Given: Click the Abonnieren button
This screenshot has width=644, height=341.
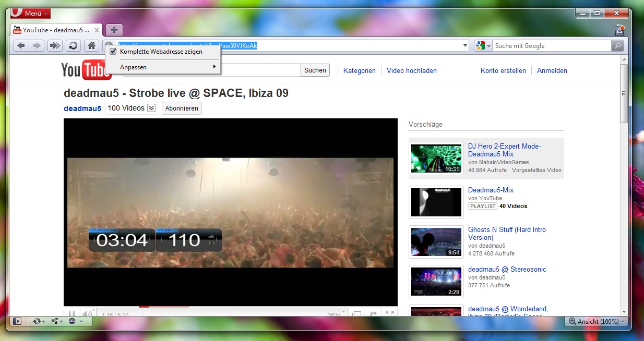Looking at the screenshot, I should (x=182, y=108).
